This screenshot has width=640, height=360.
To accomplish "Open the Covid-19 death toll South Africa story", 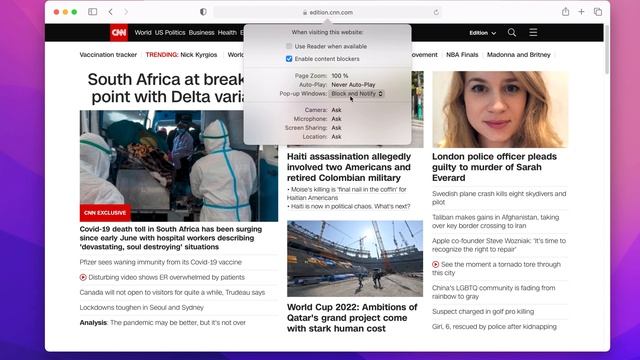I will click(x=171, y=238).
